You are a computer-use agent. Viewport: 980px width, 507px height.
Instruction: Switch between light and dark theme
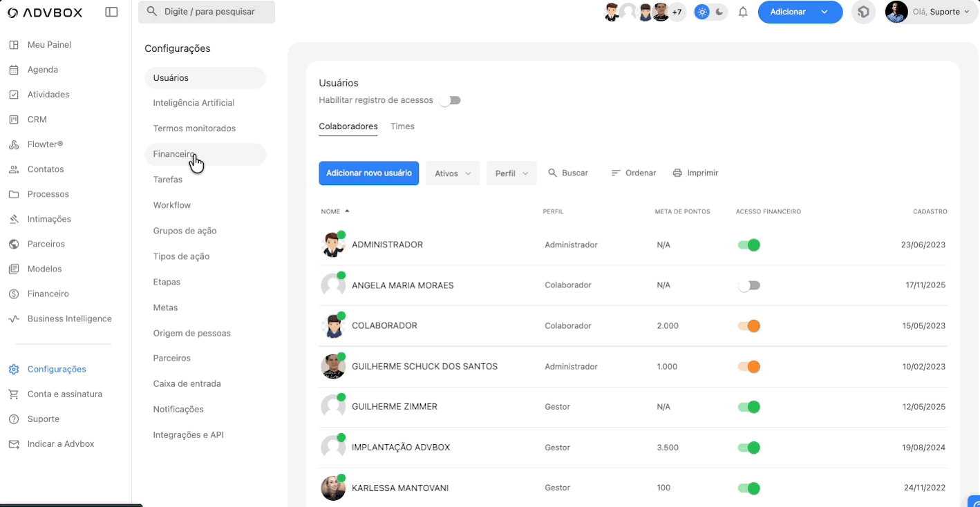(710, 12)
